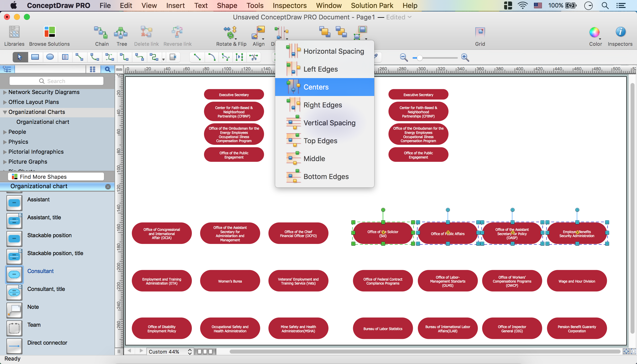Image resolution: width=637 pixels, height=364 pixels.
Task: Select the rectangle drawing tool
Action: pyautogui.click(x=35, y=57)
